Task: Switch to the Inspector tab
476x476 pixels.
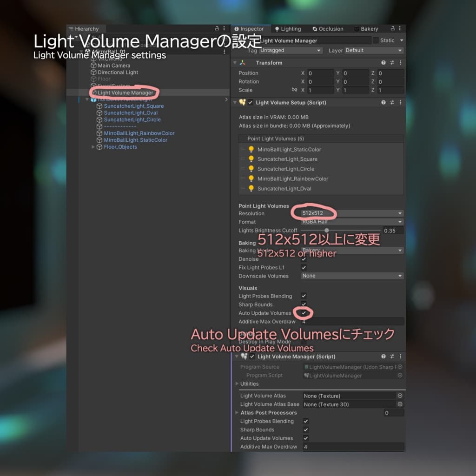Action: pyautogui.click(x=249, y=29)
